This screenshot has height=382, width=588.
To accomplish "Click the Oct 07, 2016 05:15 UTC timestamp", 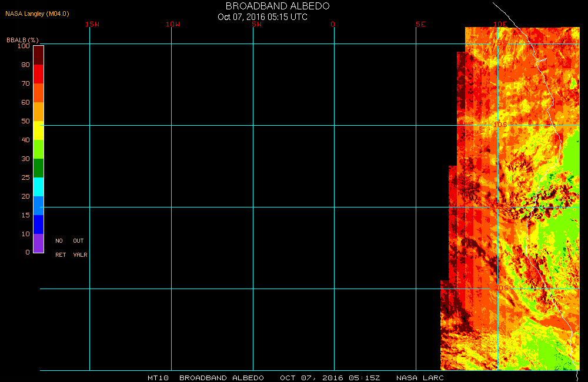I will pos(262,17).
